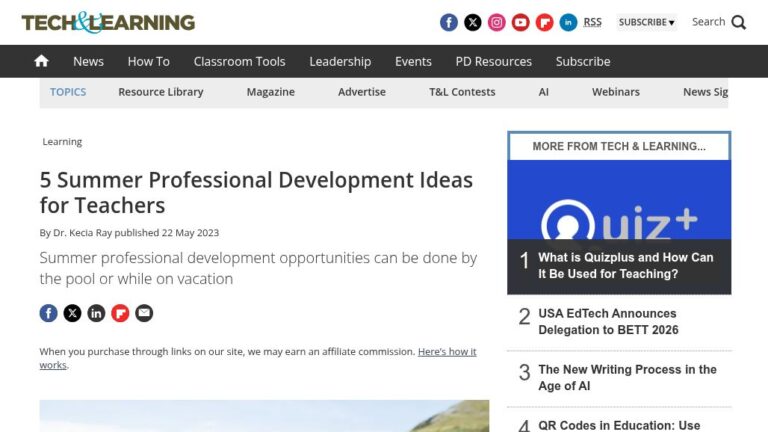Screen dimensions: 768x432
Task: Click the Search field text
Action: click(x=708, y=22)
